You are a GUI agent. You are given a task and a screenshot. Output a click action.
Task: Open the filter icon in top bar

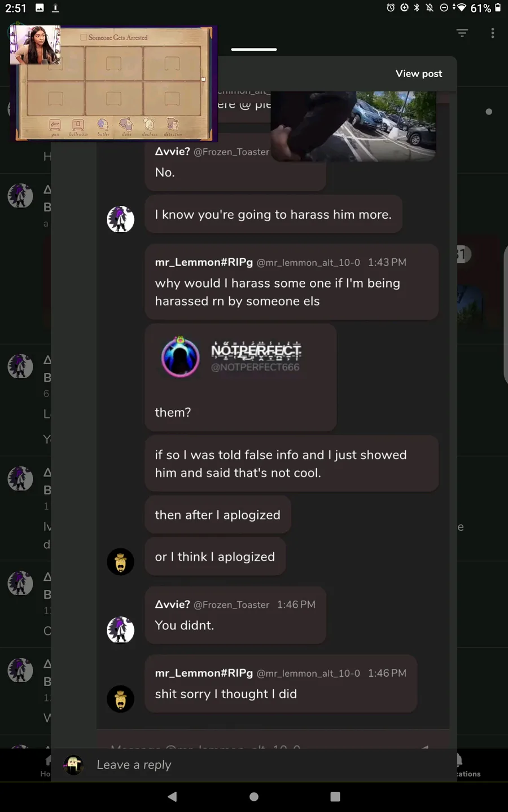coord(462,33)
